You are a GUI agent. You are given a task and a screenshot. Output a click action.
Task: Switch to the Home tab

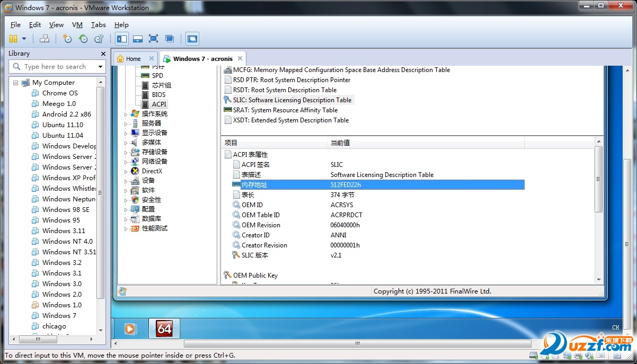(133, 59)
